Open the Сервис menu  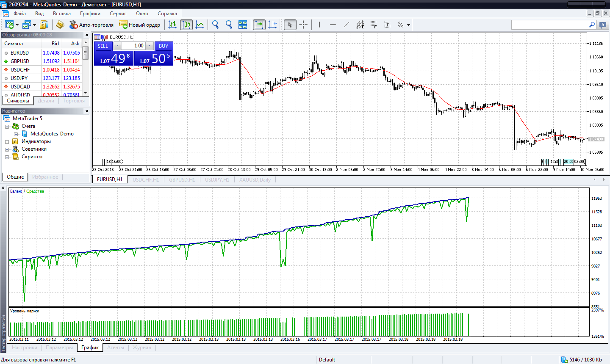tap(118, 14)
